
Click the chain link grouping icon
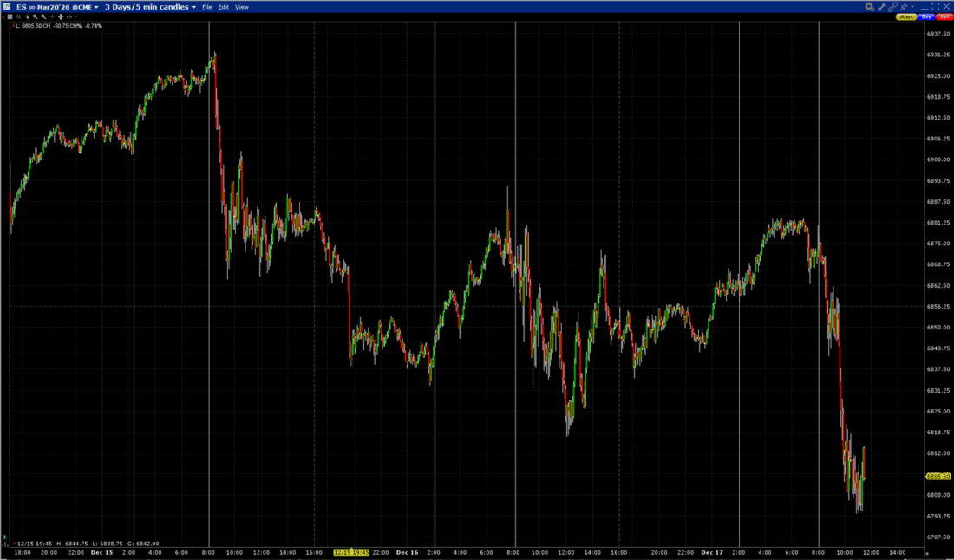tap(892, 6)
